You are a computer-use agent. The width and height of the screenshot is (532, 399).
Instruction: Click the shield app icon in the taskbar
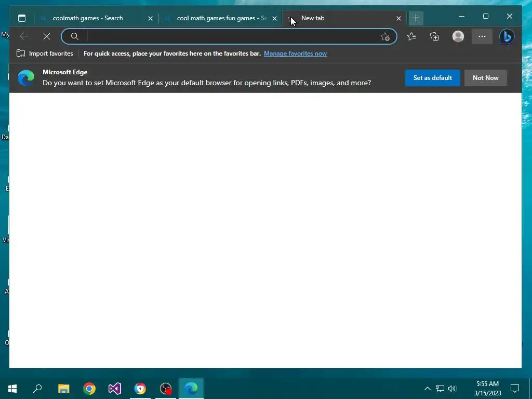tap(140, 389)
